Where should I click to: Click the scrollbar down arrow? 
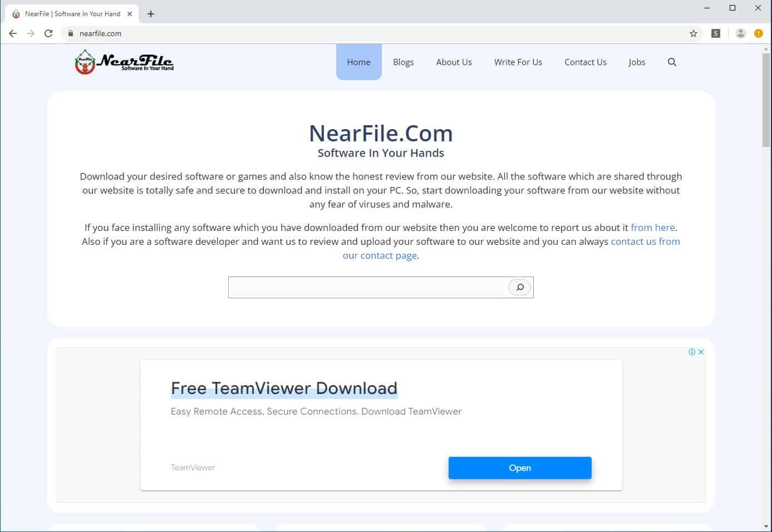tap(766, 526)
